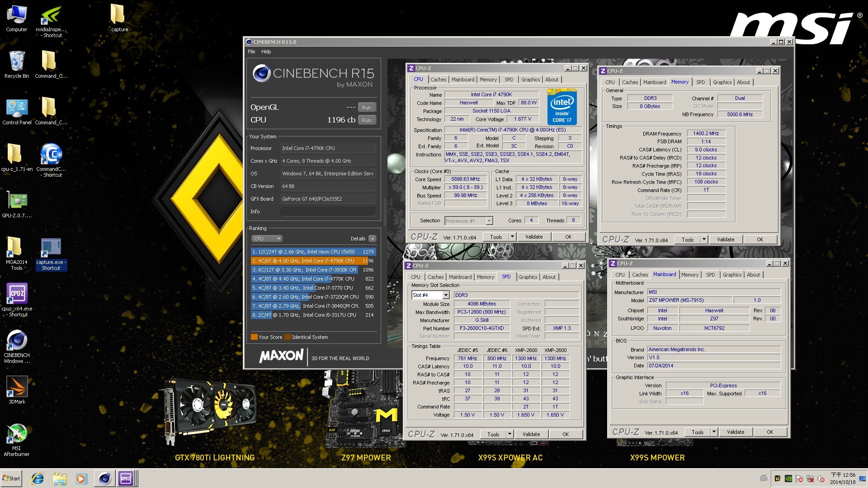Run the OpenGL benchmark
This screenshot has width=868, height=488.
coord(367,108)
